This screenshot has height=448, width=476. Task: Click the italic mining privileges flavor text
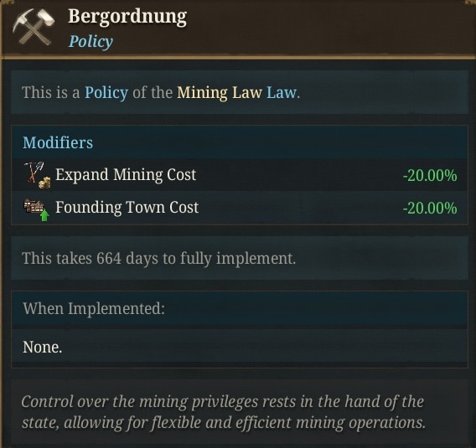(x=224, y=412)
